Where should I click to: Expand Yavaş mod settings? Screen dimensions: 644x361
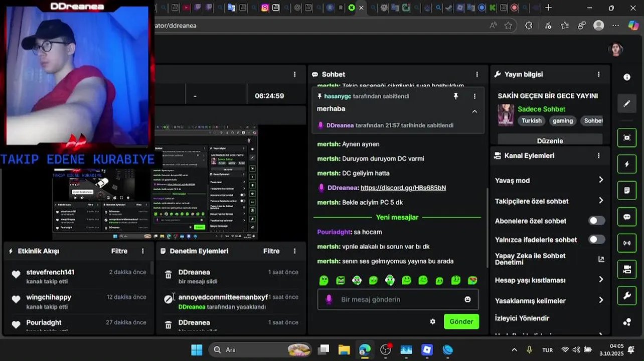coord(549,180)
